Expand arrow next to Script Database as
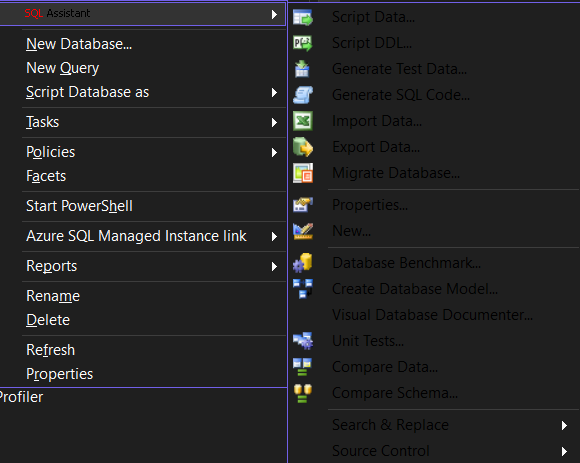 [274, 92]
